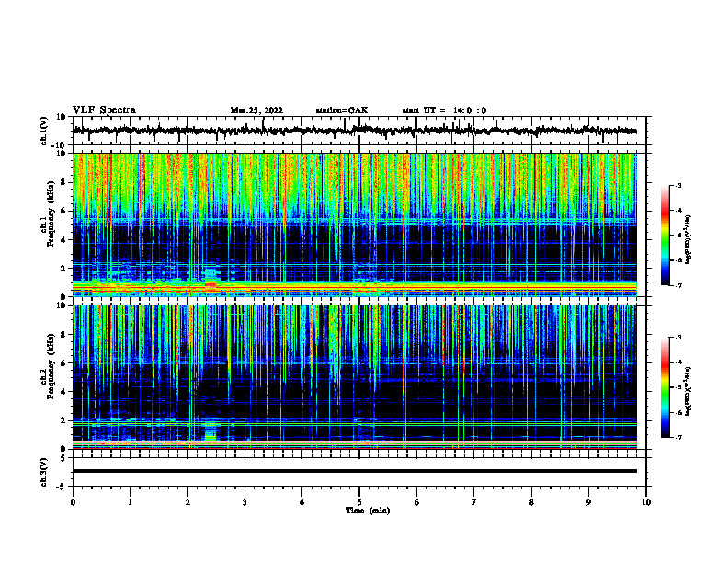Click the ch.1 "Frequency (kHz)" axis label
Screen dimensions: 728x563
tap(51, 213)
